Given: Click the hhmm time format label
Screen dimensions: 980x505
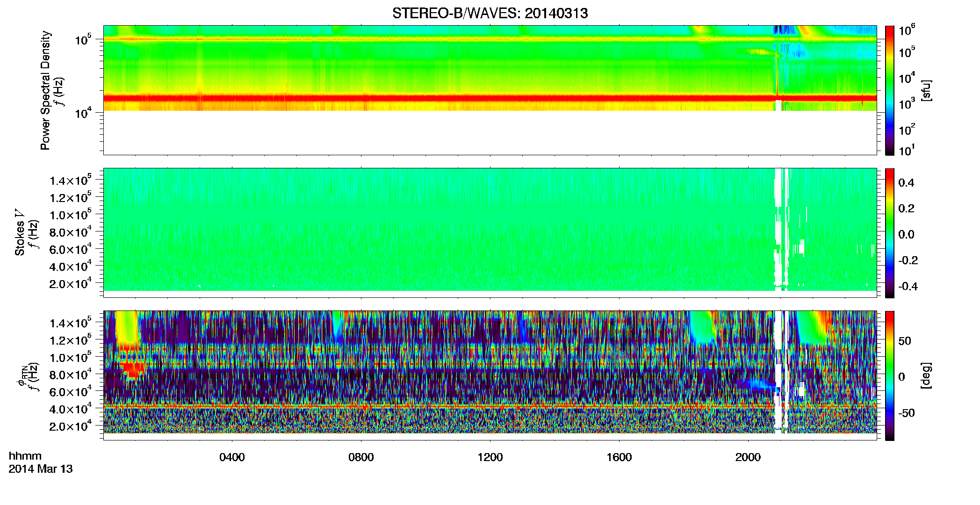Looking at the screenshot, I should [25, 456].
